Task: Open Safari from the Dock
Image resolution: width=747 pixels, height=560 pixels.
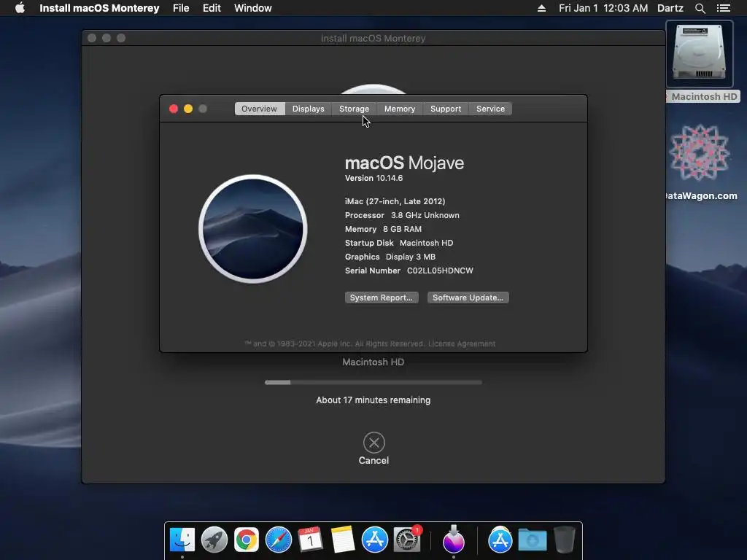Action: [x=278, y=540]
